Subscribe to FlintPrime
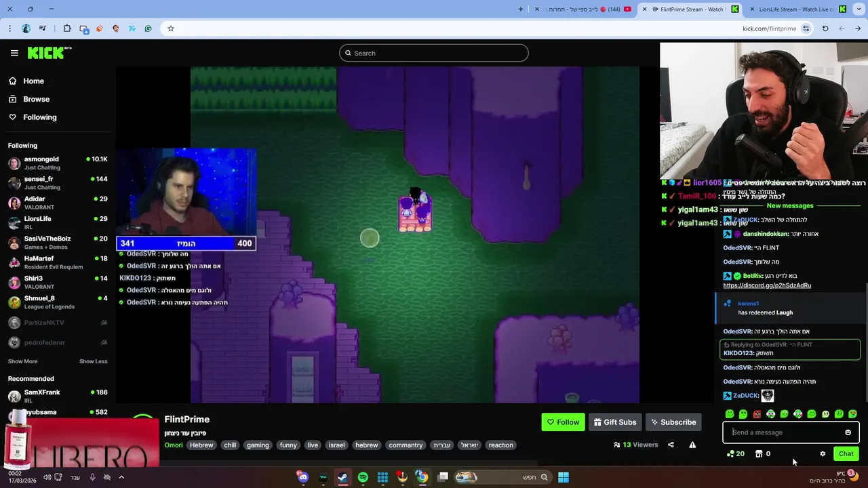The height and width of the screenshot is (488, 868). click(673, 422)
